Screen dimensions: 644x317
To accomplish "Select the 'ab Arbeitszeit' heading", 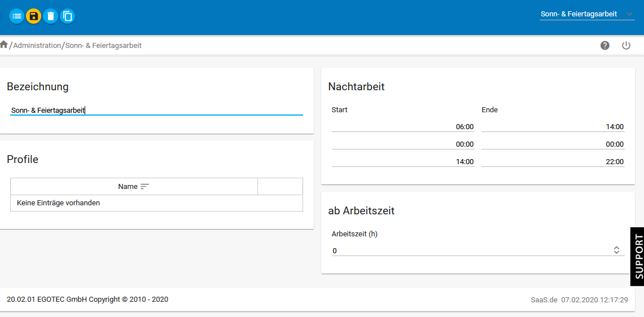I will [x=361, y=211].
